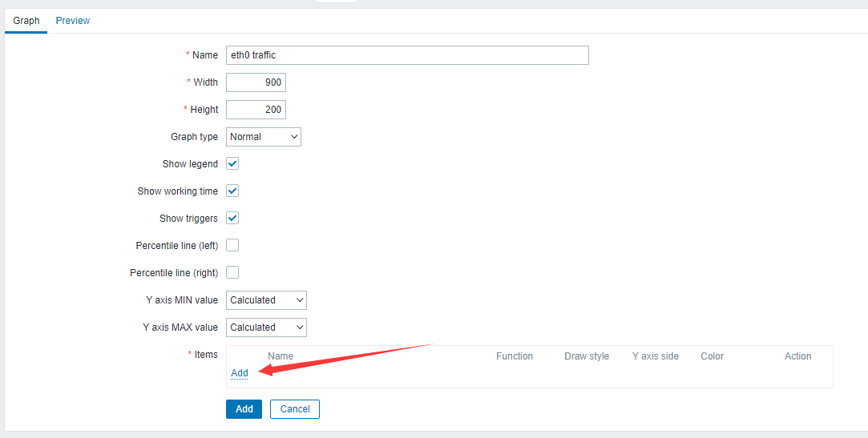The image size is (868, 438).
Task: Uncheck the Show legend checkbox
Action: tap(233, 164)
